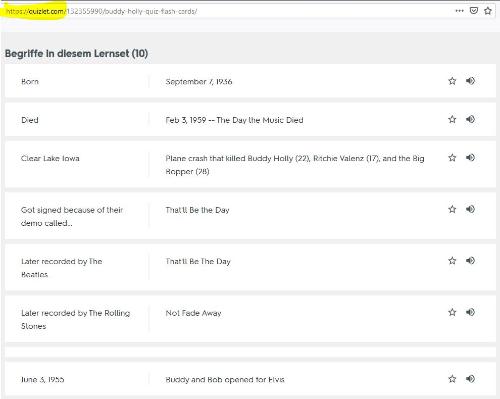Play audio for Born card
The height and width of the screenshot is (399, 500).
pos(470,81)
